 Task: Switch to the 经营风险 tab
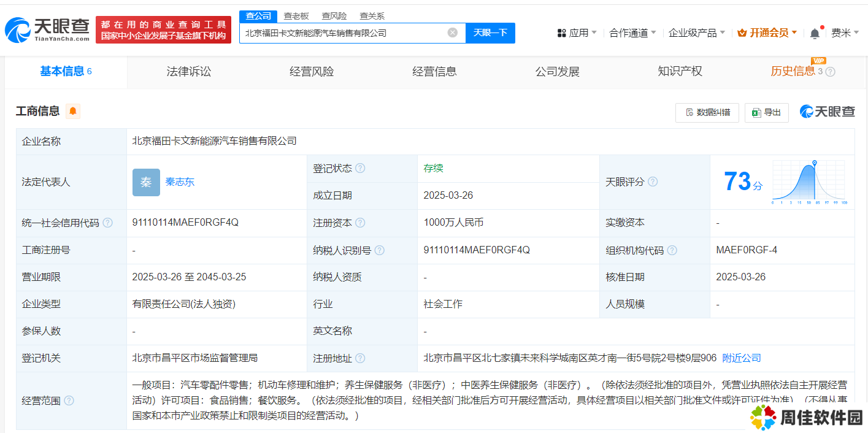tap(312, 72)
